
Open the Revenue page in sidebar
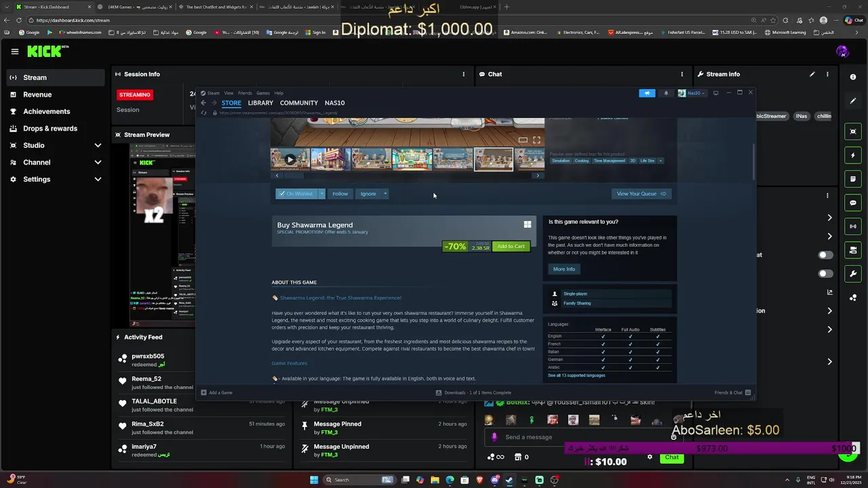pyautogui.click(x=56, y=94)
